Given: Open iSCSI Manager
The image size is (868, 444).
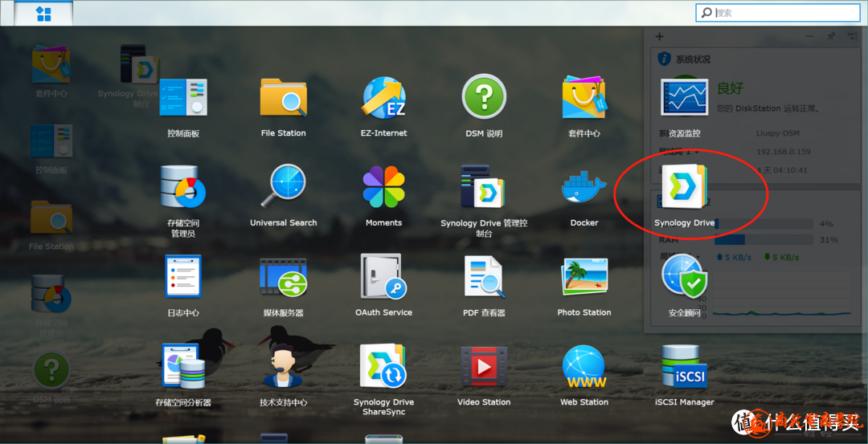Looking at the screenshot, I should tap(684, 367).
